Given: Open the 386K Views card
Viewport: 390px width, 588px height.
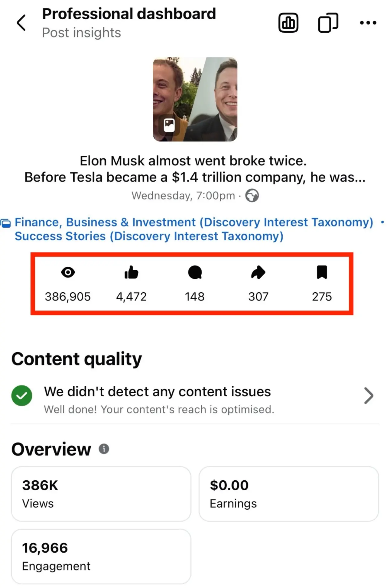Looking at the screenshot, I should click(101, 494).
